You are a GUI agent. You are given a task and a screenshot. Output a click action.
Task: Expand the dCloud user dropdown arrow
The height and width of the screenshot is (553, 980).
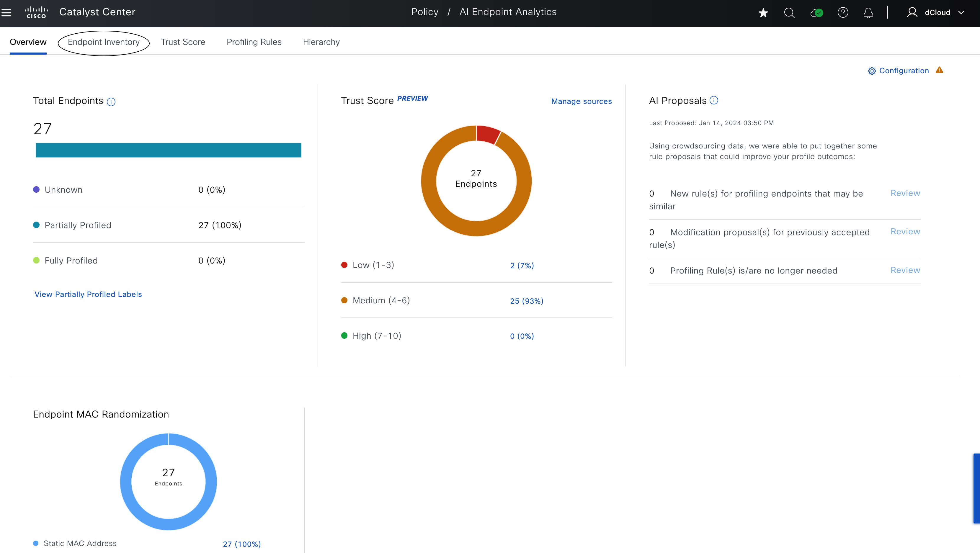point(961,13)
